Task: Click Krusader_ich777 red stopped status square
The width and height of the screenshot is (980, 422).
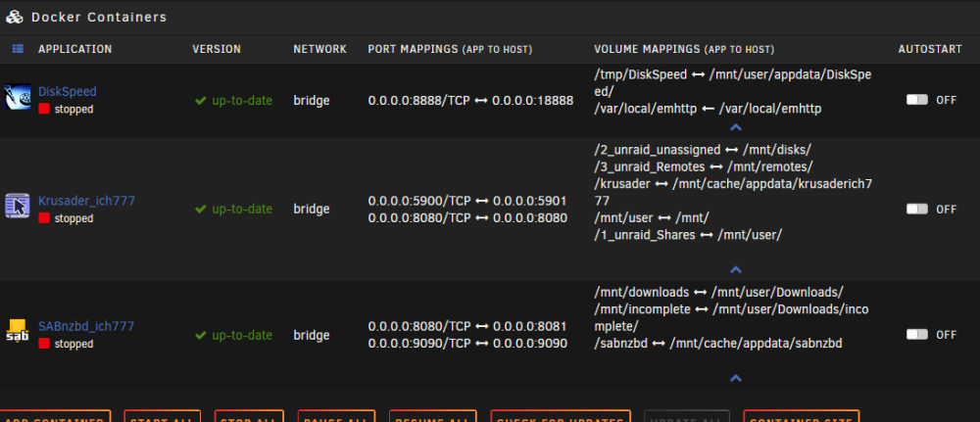Action: (44, 218)
